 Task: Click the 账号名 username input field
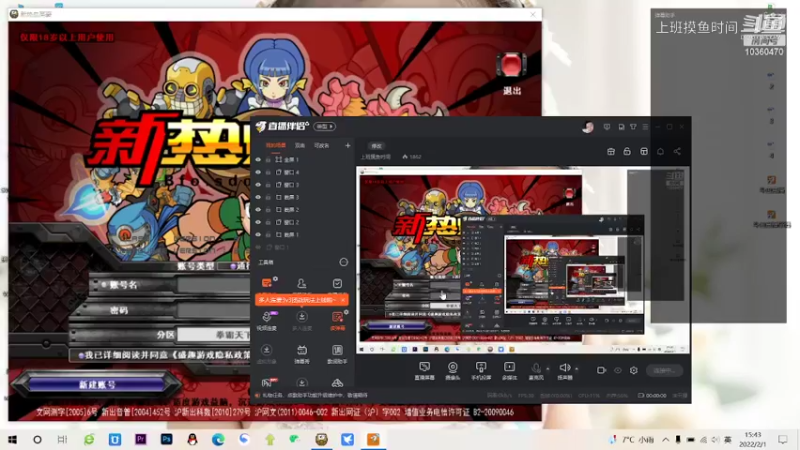pyautogui.click(x=214, y=285)
